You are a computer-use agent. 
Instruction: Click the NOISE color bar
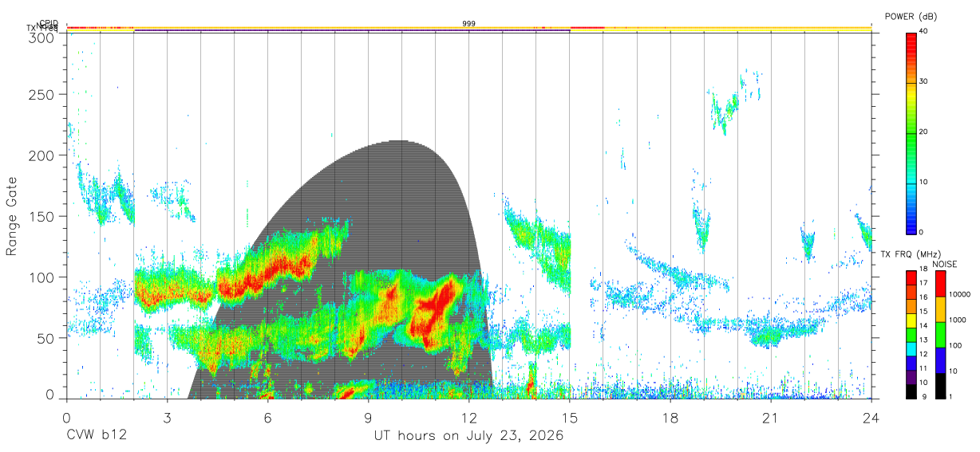(940, 334)
